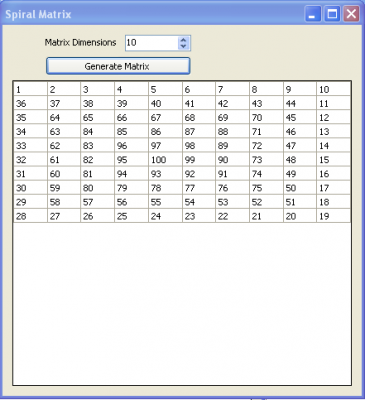Click the cell showing 24

click(x=165, y=216)
